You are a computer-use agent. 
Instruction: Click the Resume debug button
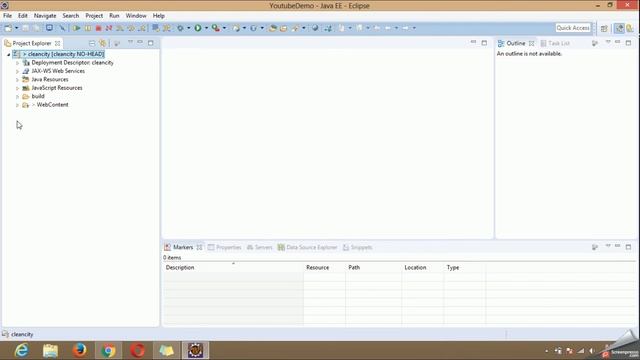[76, 28]
